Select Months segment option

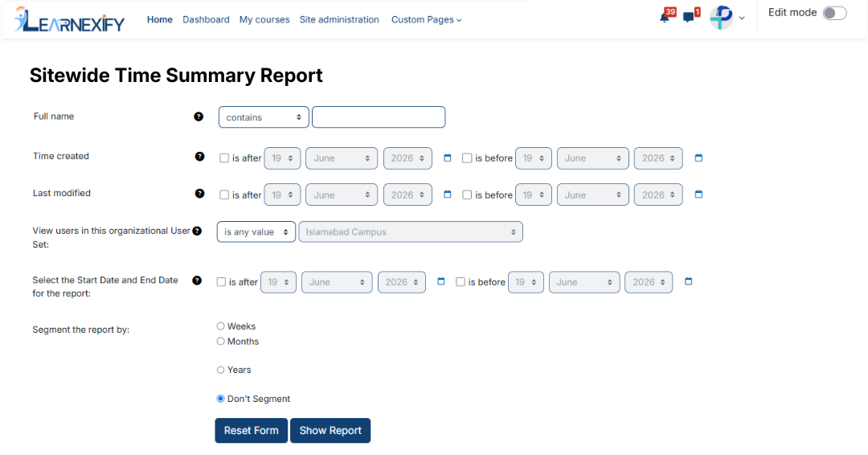click(x=220, y=341)
